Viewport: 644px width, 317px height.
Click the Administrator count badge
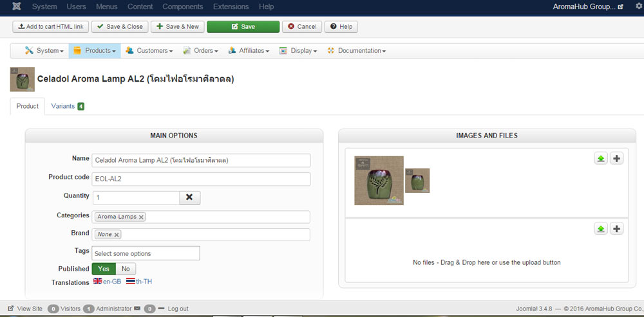point(89,309)
